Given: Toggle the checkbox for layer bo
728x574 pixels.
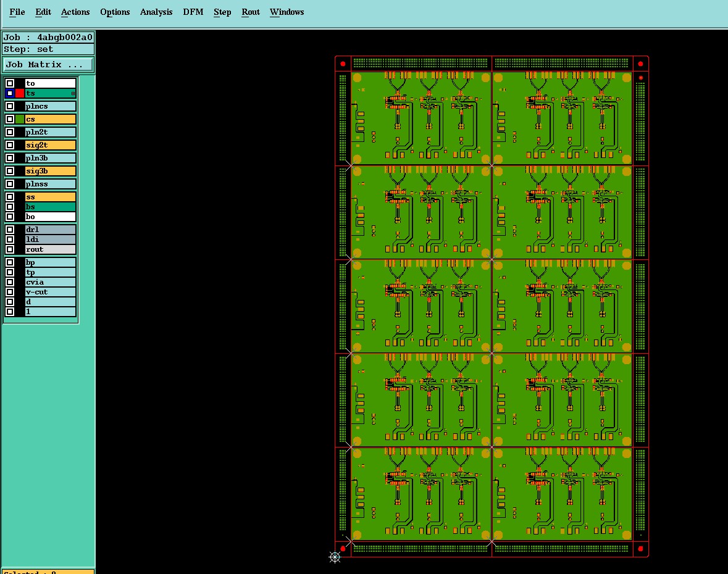Looking at the screenshot, I should point(10,217).
